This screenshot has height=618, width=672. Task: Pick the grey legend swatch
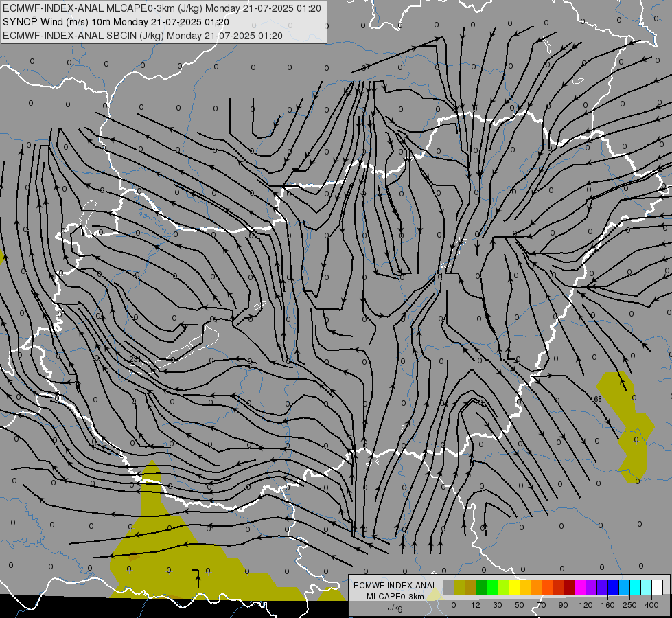(x=448, y=587)
